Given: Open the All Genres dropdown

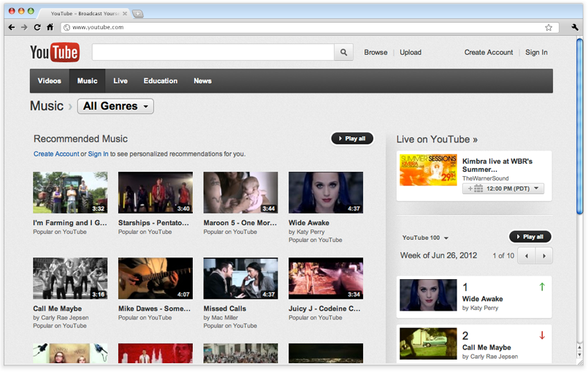Looking at the screenshot, I should pyautogui.click(x=115, y=106).
